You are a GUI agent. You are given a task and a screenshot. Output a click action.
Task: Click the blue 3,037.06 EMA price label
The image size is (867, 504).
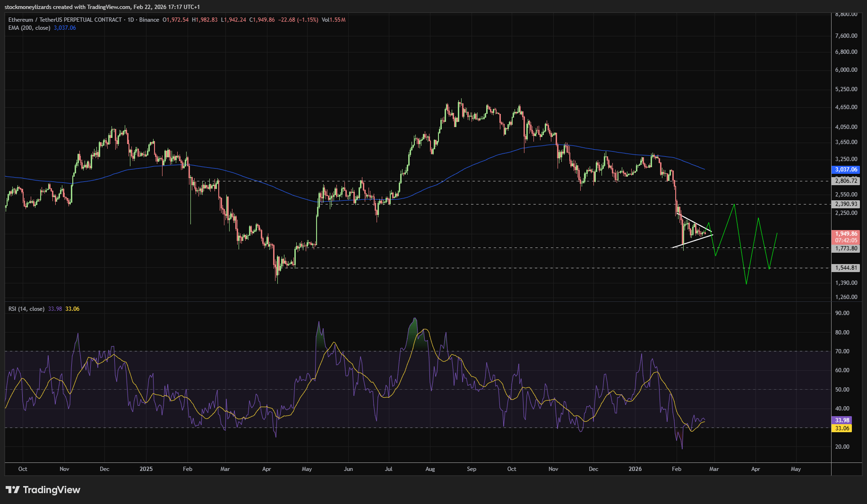[x=846, y=170]
